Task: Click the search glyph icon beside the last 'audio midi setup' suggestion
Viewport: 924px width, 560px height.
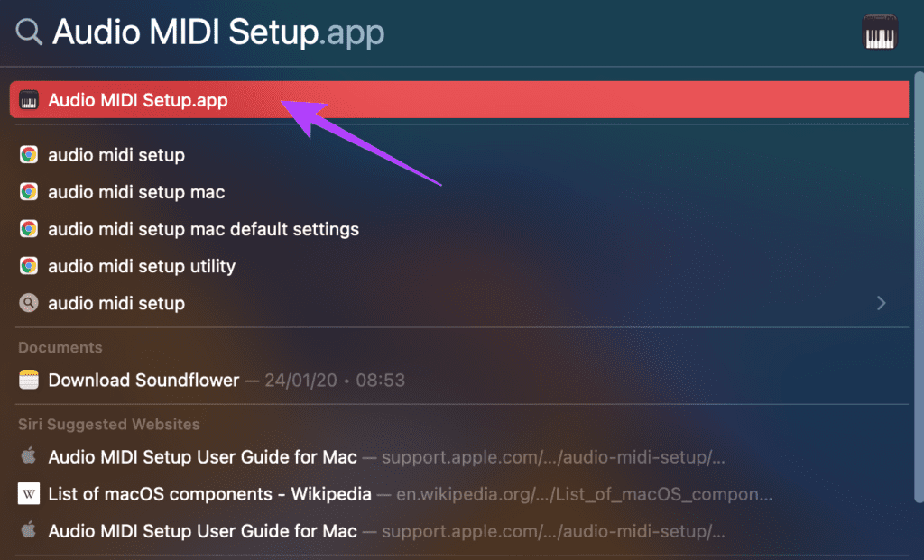Action: coord(28,303)
